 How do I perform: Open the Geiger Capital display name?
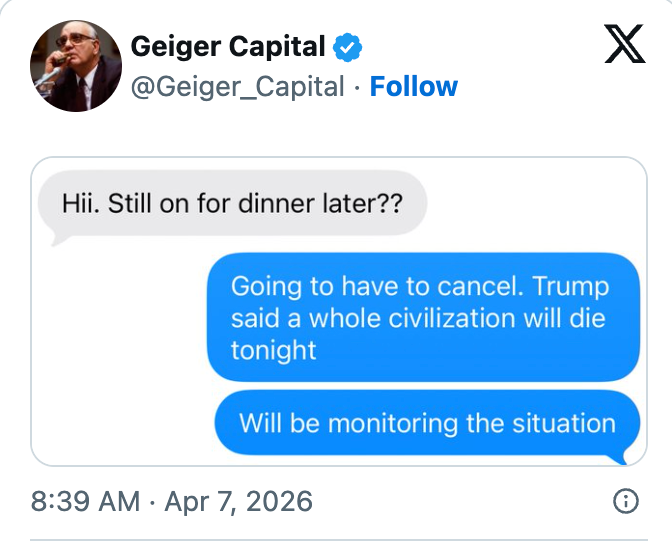[x=228, y=46]
